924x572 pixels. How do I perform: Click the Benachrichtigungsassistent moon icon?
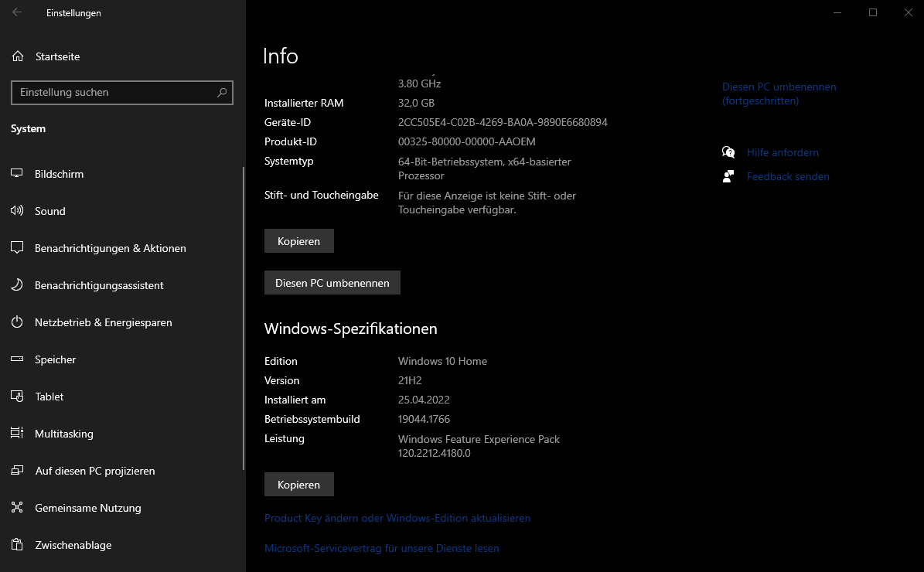pos(17,285)
